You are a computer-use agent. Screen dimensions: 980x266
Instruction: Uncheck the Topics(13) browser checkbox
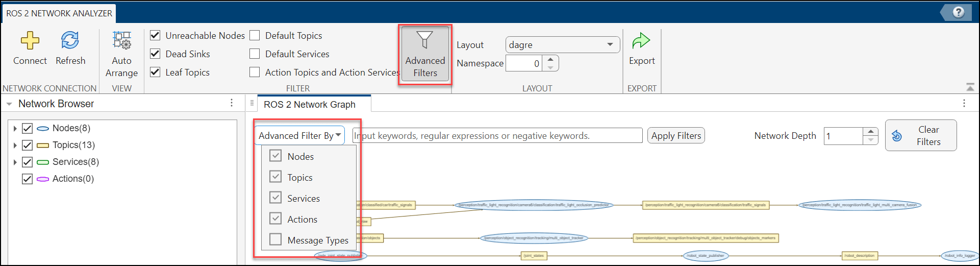[x=28, y=145]
